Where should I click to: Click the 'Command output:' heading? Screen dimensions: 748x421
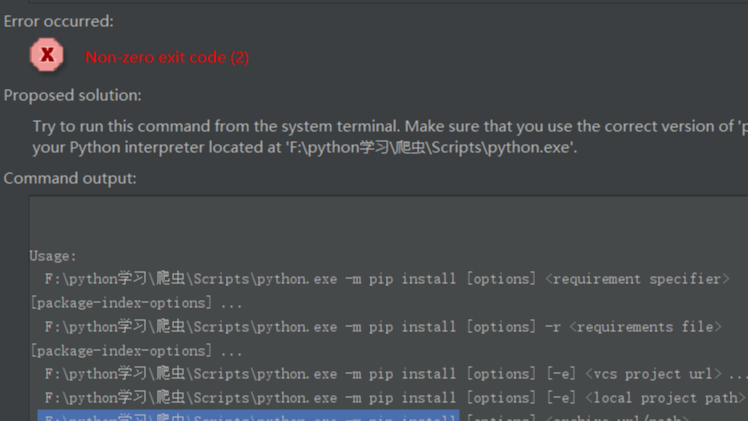coord(70,178)
